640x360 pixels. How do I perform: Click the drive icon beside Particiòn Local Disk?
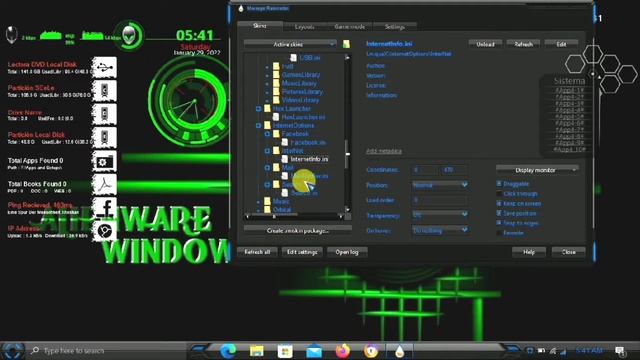point(104,138)
